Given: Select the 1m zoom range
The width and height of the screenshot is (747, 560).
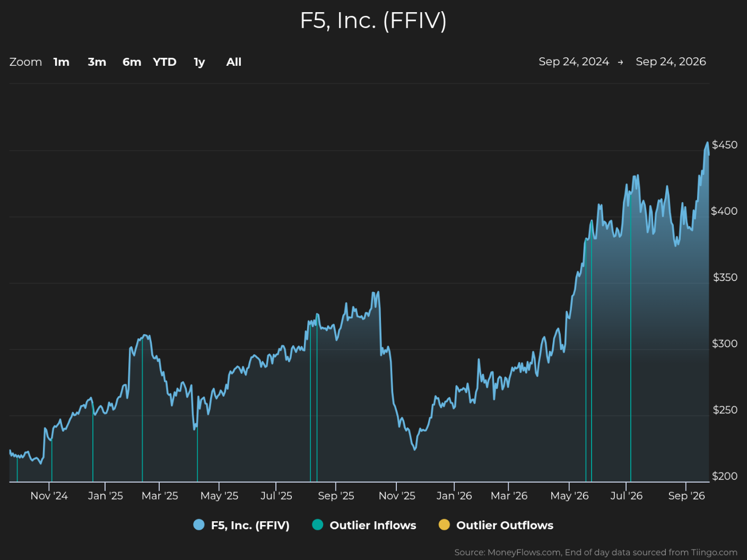Looking at the screenshot, I should [x=62, y=62].
